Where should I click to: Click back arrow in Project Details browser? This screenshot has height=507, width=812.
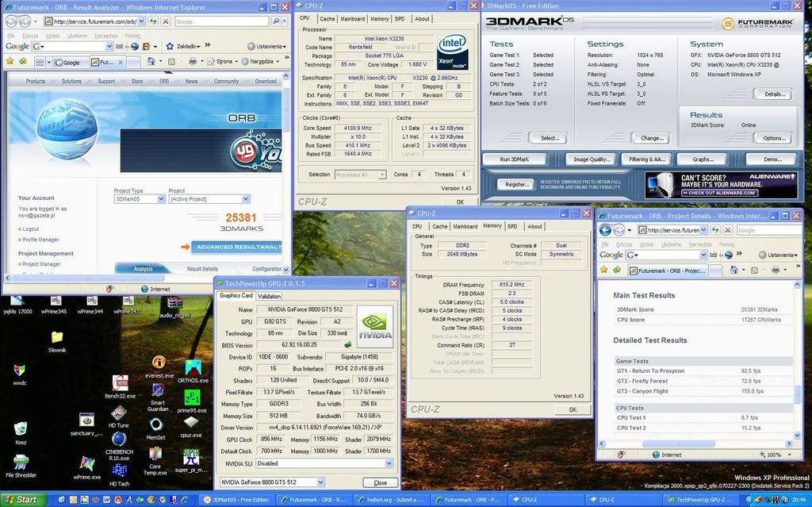pyautogui.click(x=605, y=229)
